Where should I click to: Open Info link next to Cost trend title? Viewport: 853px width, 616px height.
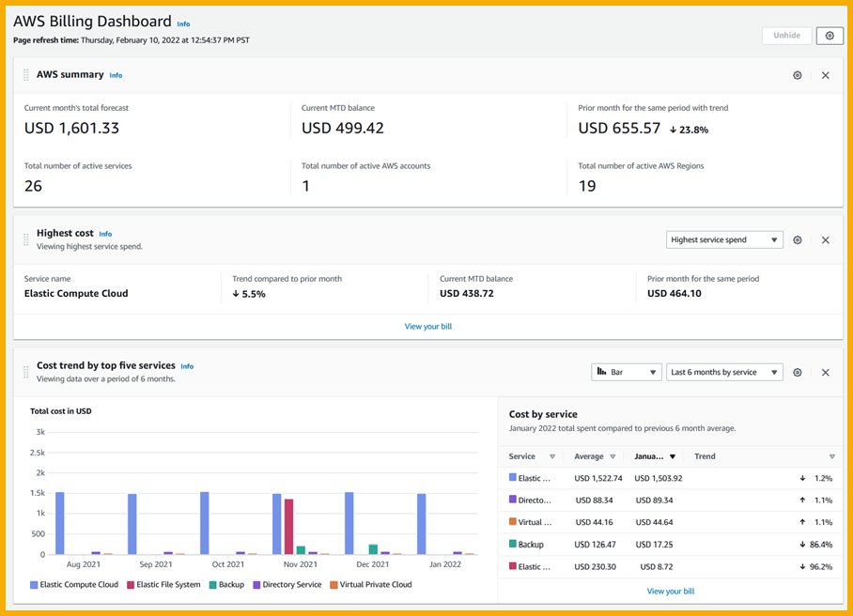click(187, 366)
